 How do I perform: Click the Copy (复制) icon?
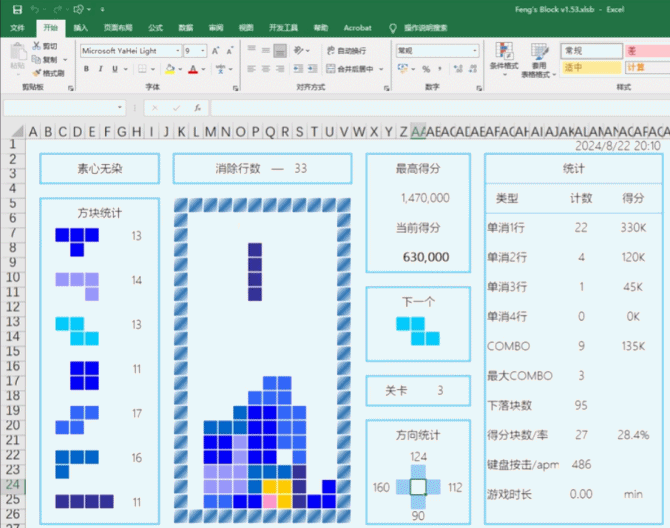[36, 59]
